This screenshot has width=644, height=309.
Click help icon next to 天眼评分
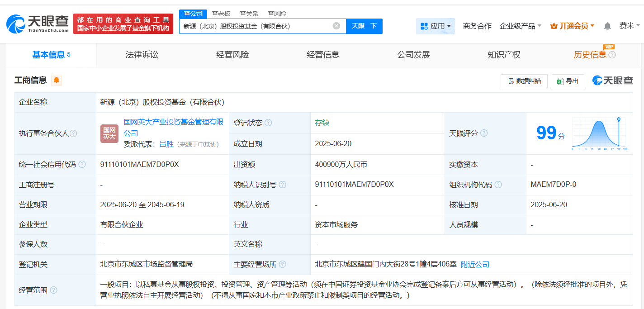tap(484, 133)
